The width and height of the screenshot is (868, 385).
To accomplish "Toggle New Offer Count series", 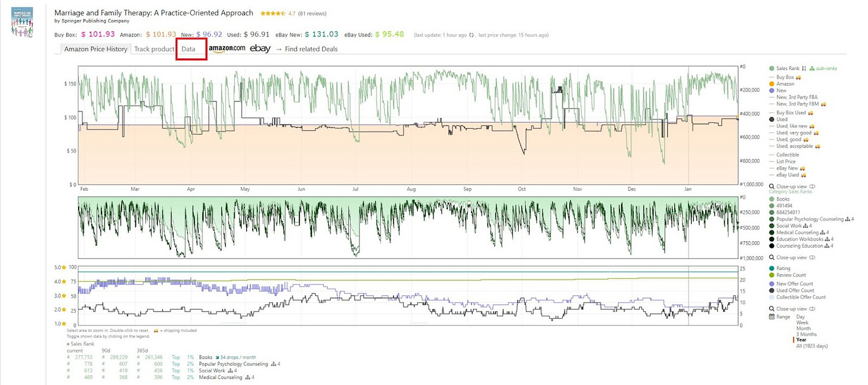I will pyautogui.click(x=791, y=284).
